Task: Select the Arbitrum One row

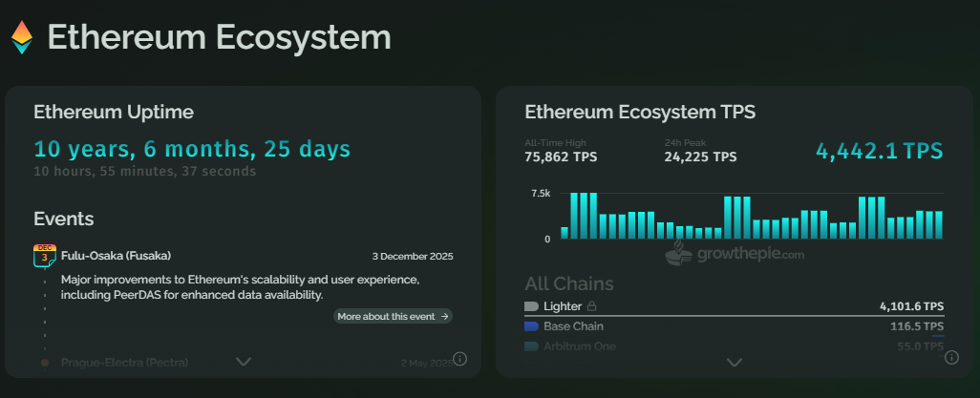Action: (x=734, y=346)
